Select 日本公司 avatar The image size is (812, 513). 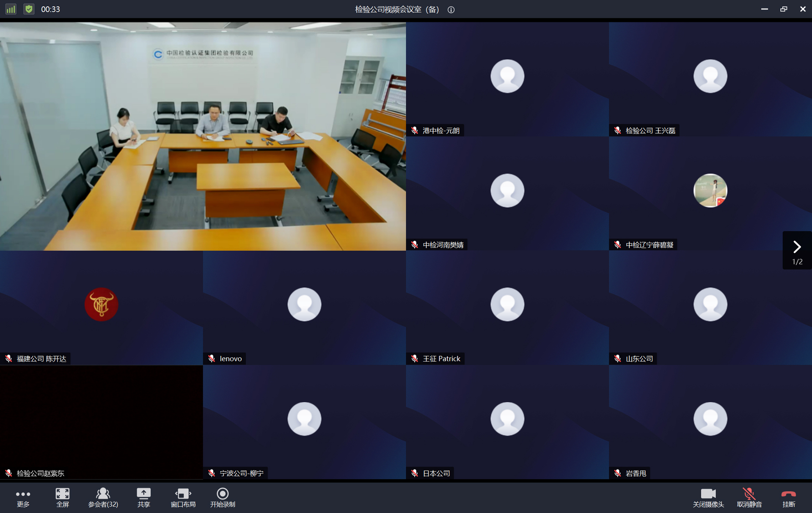point(507,419)
